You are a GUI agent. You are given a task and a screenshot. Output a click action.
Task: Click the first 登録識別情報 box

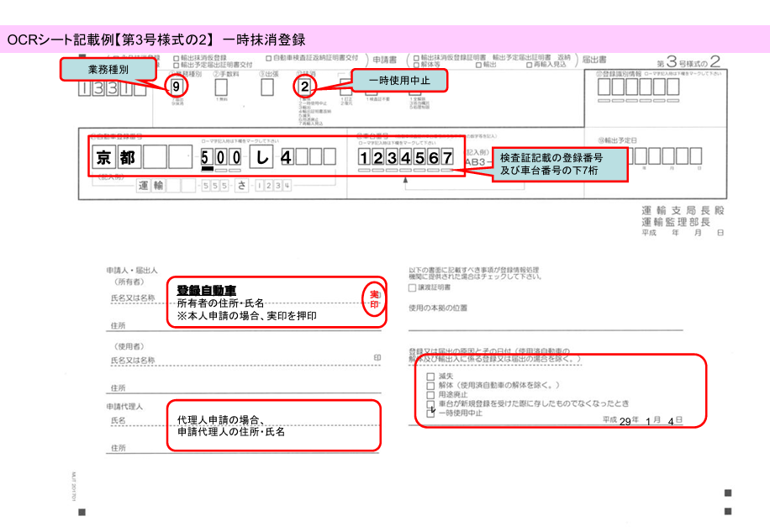(604, 87)
